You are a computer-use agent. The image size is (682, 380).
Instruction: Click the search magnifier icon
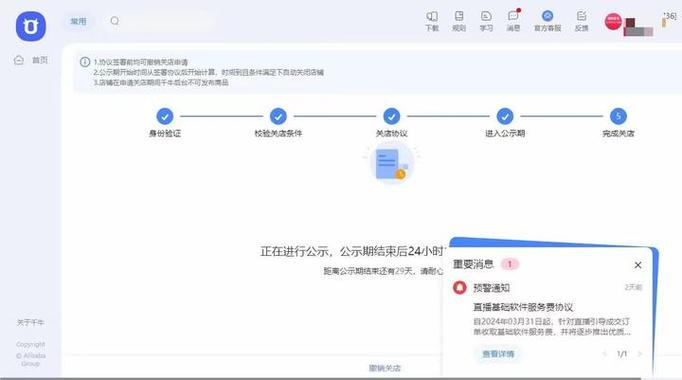click(x=114, y=21)
